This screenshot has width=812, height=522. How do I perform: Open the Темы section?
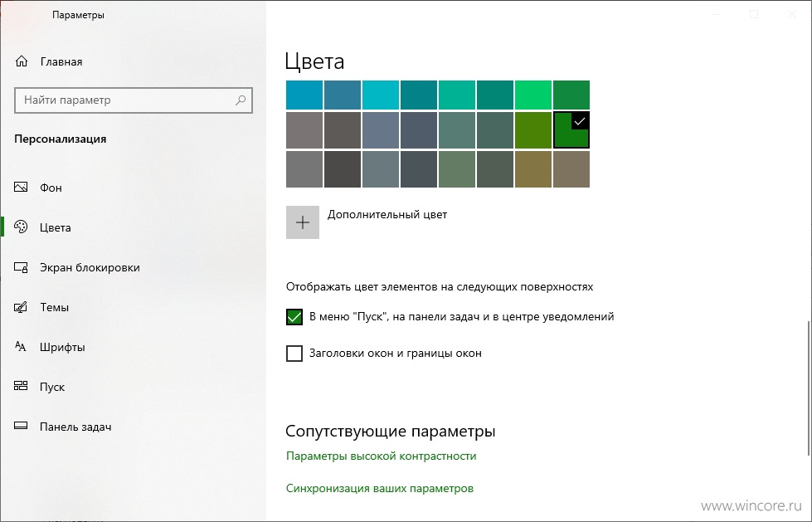coord(55,307)
